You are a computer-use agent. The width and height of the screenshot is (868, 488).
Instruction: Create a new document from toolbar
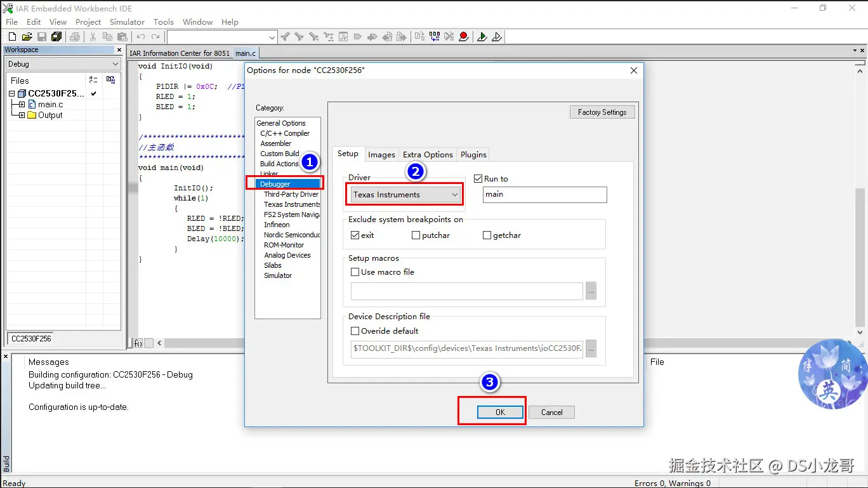click(x=12, y=37)
